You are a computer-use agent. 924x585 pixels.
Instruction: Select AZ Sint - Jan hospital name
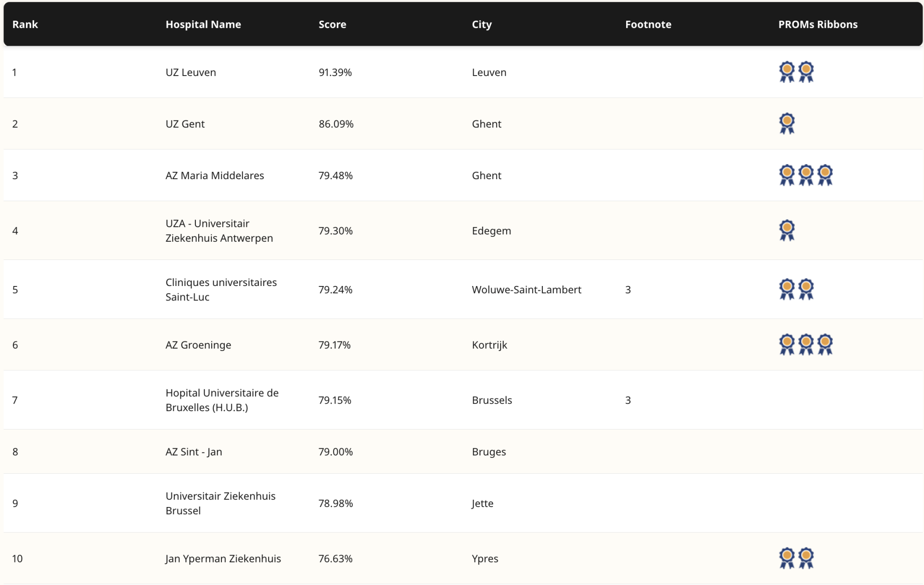(193, 452)
